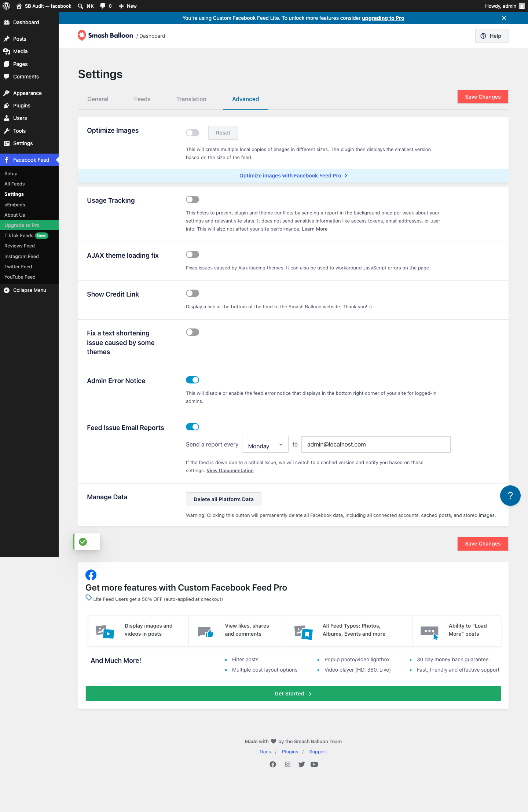Open Smash Balloon YouTube footer icon
The image size is (528, 812).
pos(314,764)
